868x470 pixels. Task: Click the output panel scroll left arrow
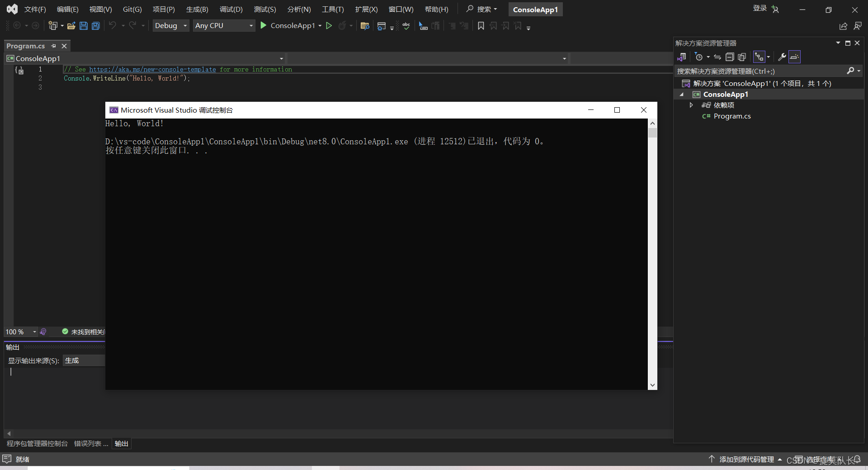[9, 433]
